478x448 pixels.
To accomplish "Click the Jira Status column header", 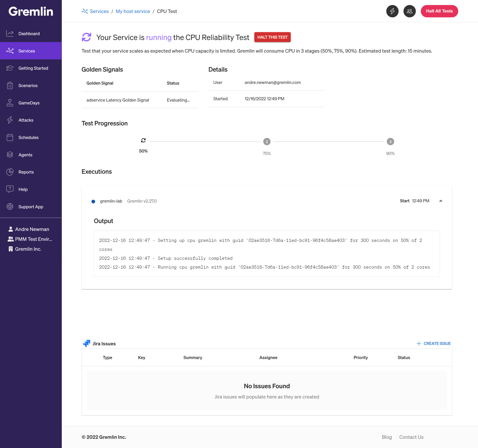I will coord(404,357).
